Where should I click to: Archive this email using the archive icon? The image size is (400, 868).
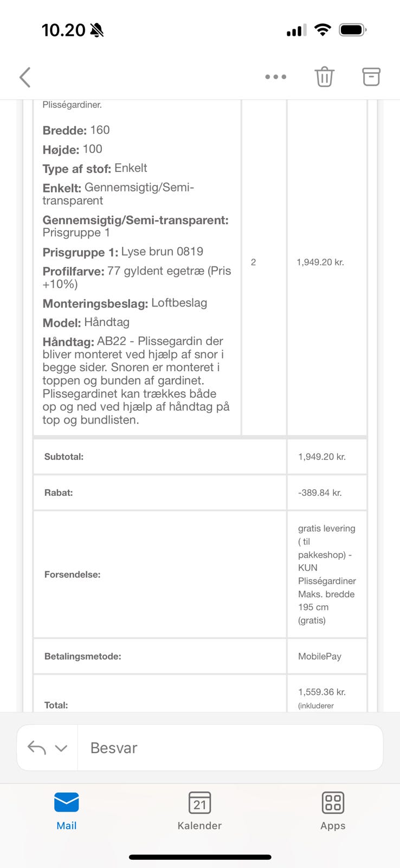371,77
